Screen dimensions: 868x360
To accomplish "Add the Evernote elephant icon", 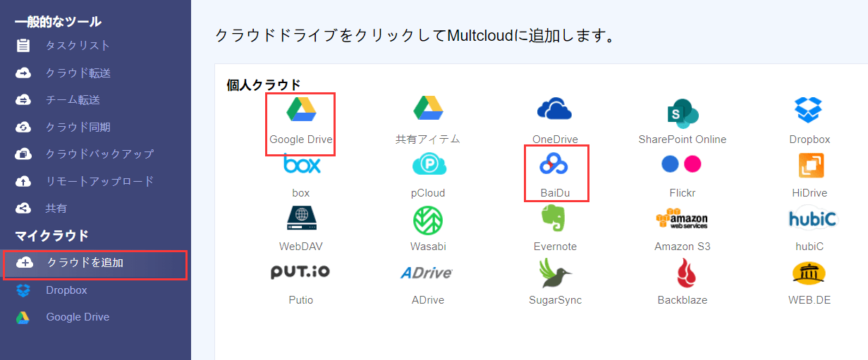I will pyautogui.click(x=554, y=218).
